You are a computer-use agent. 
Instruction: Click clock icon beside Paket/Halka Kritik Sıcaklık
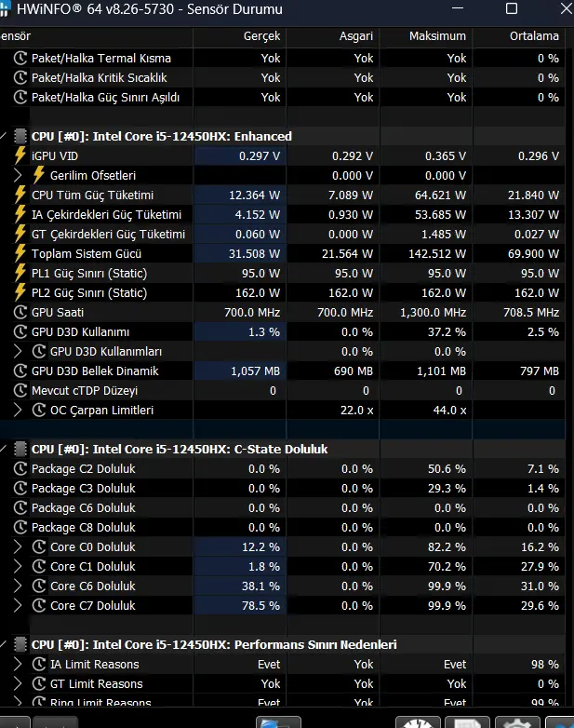tap(20, 77)
